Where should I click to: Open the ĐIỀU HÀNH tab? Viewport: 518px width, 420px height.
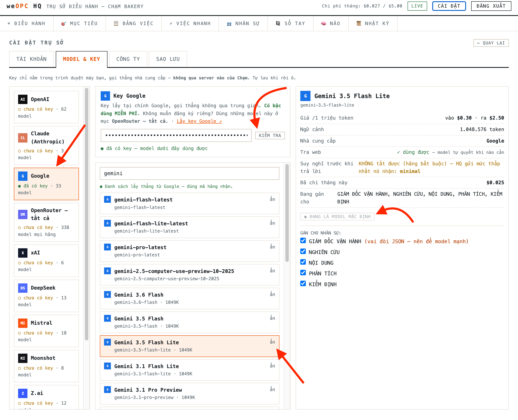26,23
